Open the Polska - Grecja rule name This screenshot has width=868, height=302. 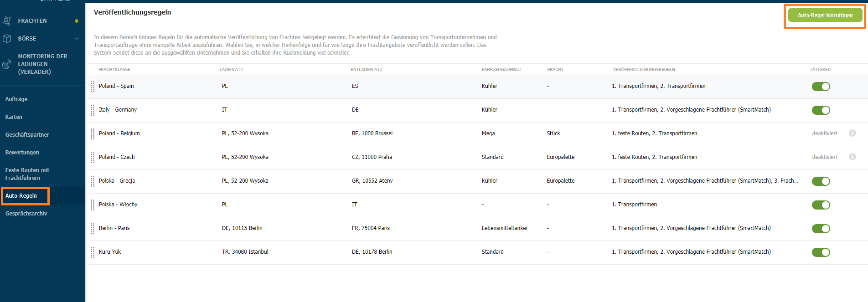[117, 181]
